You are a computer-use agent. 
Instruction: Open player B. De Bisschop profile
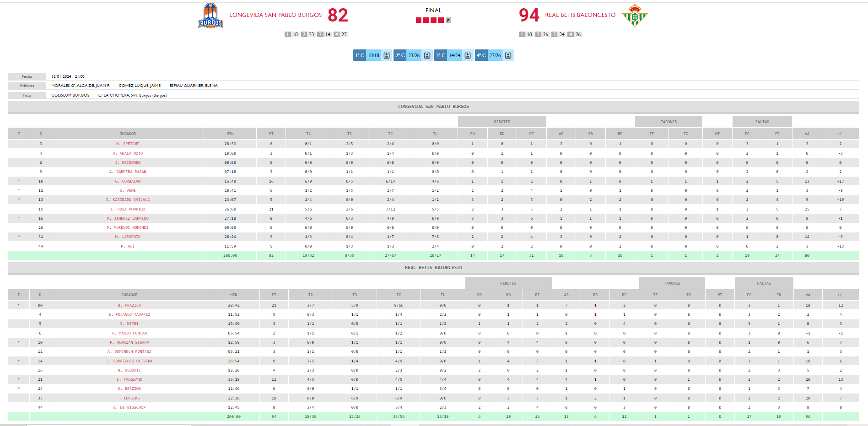[x=129, y=407]
